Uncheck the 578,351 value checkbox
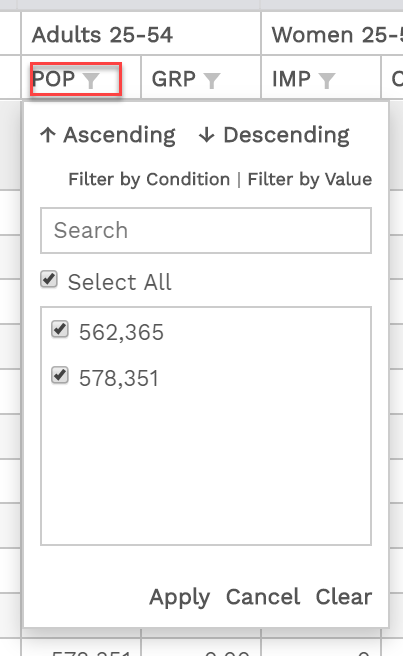Viewport: 403px width, 656px height. coord(60,375)
